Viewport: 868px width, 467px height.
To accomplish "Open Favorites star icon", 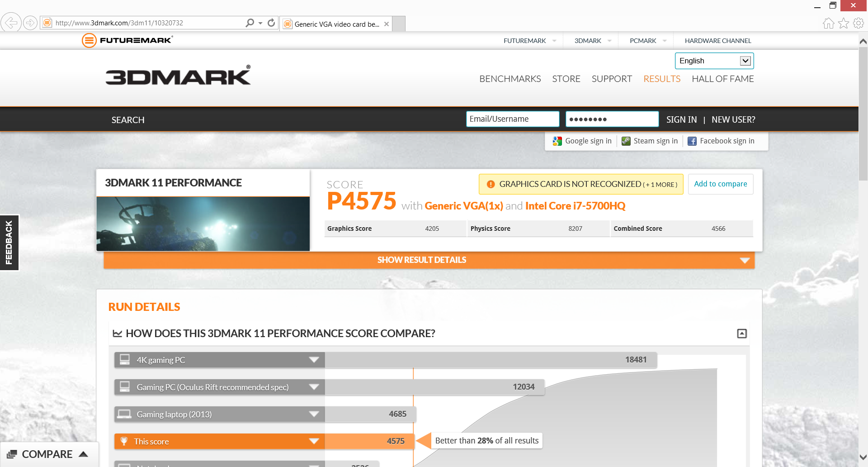I will click(x=844, y=23).
